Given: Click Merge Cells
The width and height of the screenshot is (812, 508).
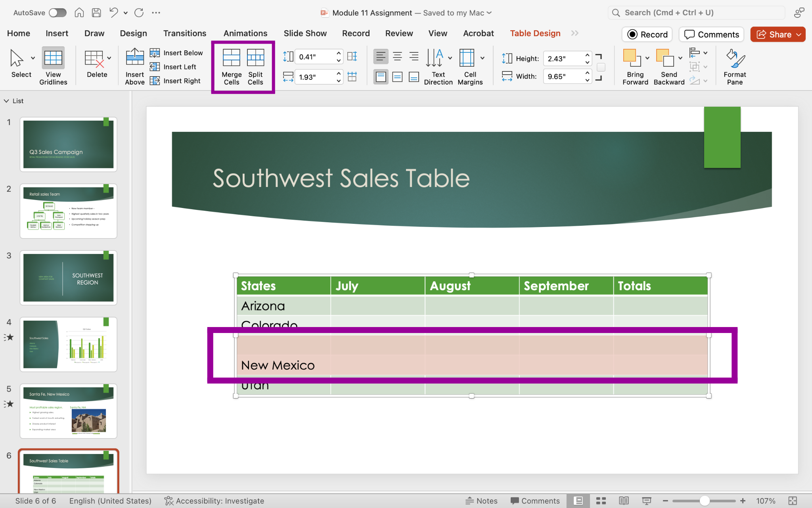Looking at the screenshot, I should coord(232,67).
